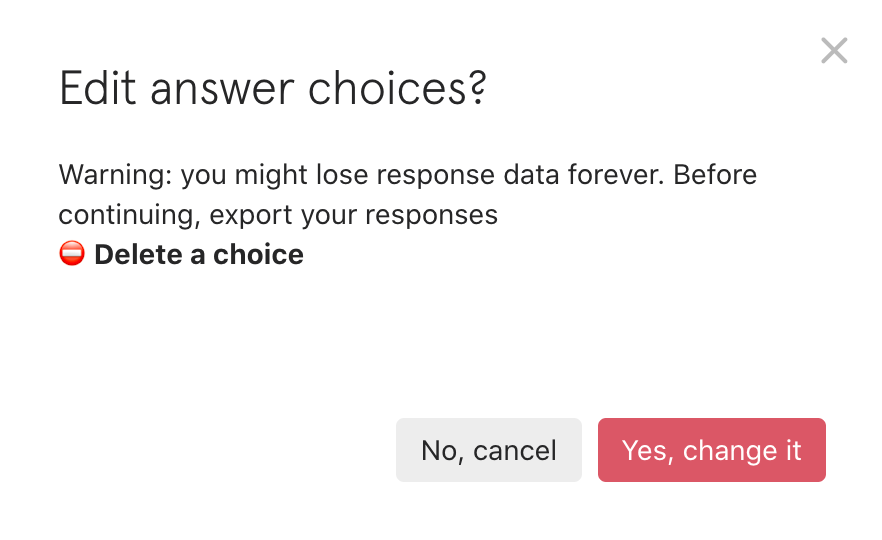882x540 pixels.
Task: Choose No, cancel
Action: tap(489, 450)
